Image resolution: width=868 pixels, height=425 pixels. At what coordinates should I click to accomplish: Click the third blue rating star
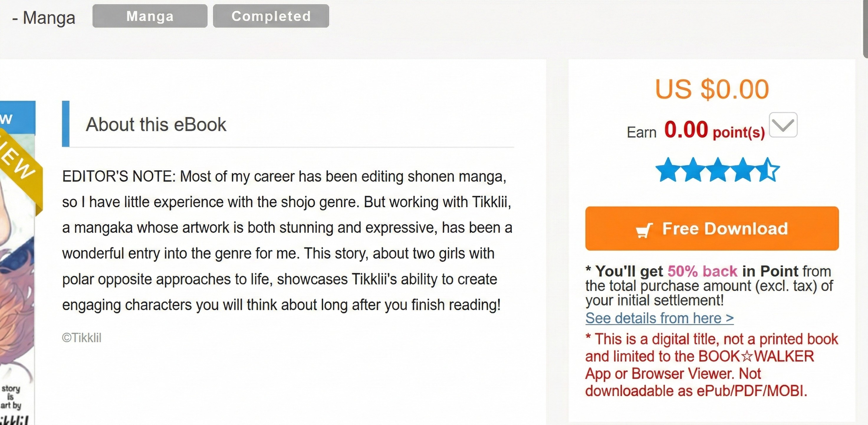[x=718, y=170]
